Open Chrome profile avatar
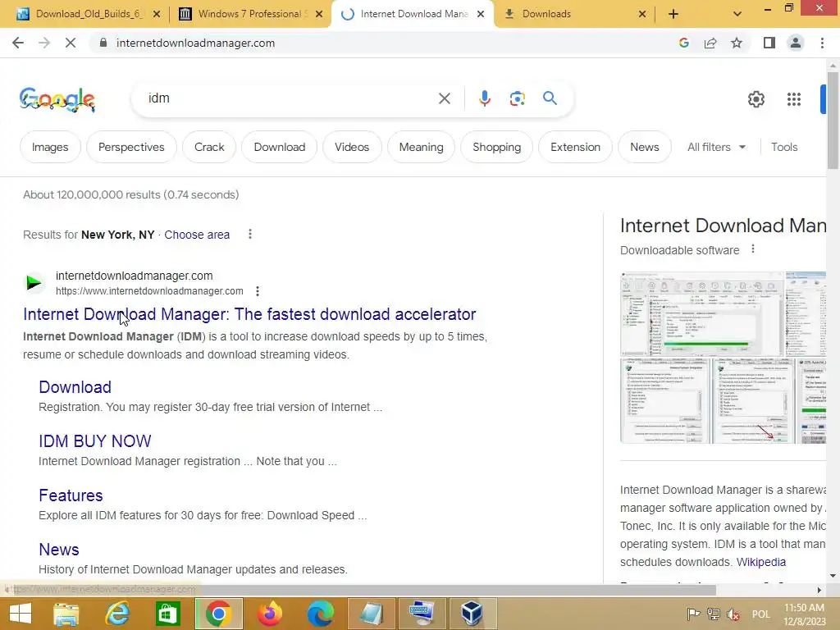Image resolution: width=840 pixels, height=630 pixels. (796, 43)
